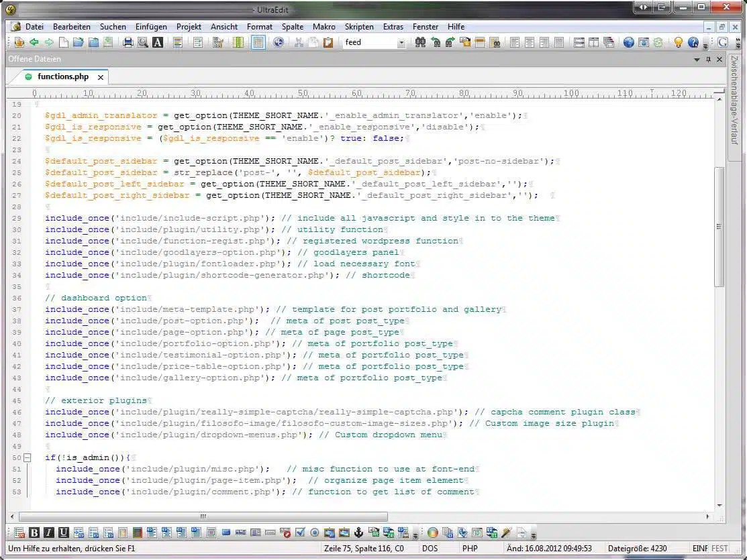The image size is (747, 560).
Task: Toggle underline formatting in the HTML toolbar
Action: click(x=63, y=533)
